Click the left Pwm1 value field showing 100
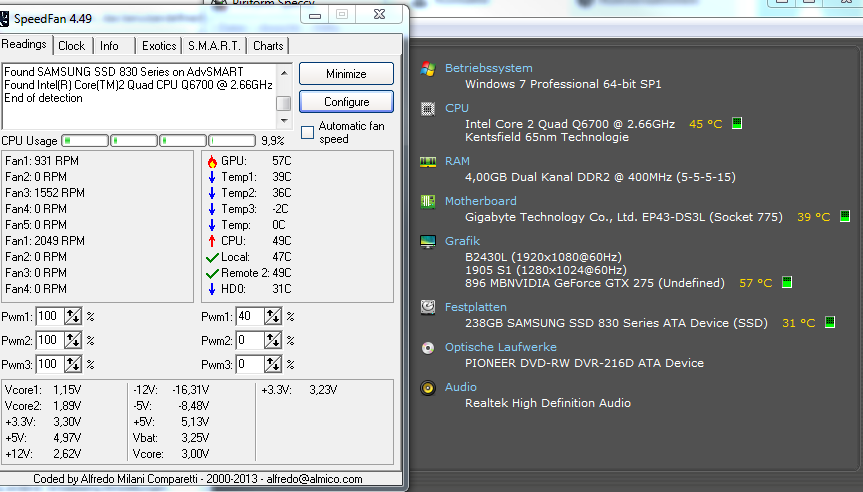This screenshot has width=863, height=492. pos(50,316)
